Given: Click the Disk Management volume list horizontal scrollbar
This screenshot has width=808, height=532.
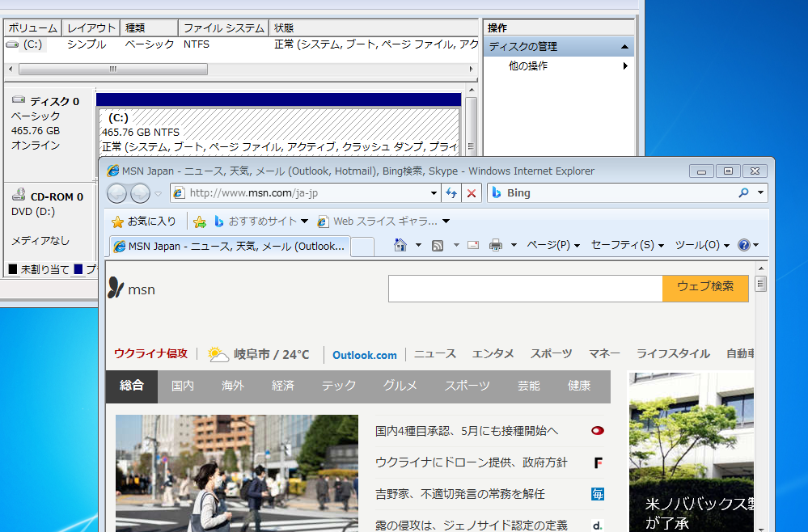Looking at the screenshot, I should [241, 69].
